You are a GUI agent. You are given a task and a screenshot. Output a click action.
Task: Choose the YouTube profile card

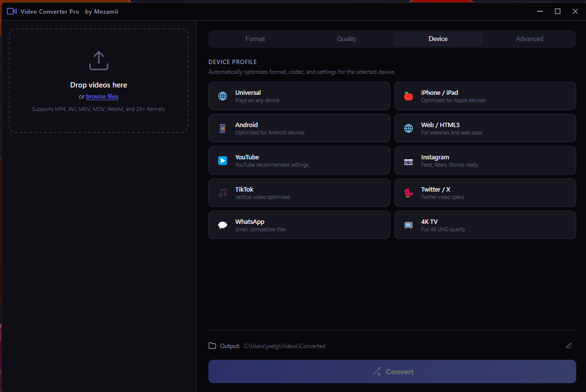click(x=299, y=160)
